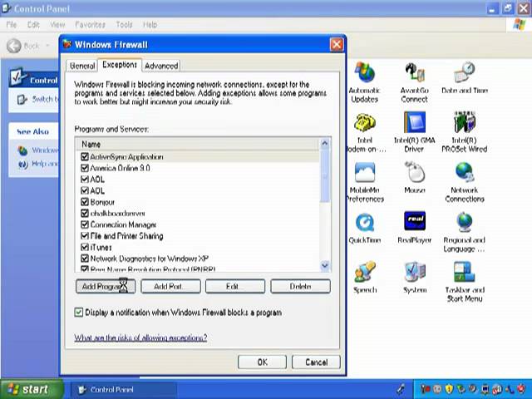Open System icon
532x399 pixels.
415,272
